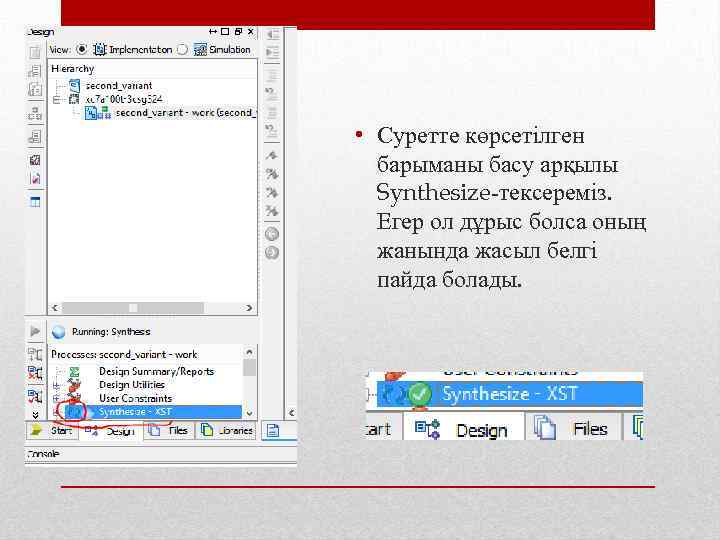Click the Synthesize - XST process icon
This screenshot has height=540, width=720.
[x=74, y=411]
